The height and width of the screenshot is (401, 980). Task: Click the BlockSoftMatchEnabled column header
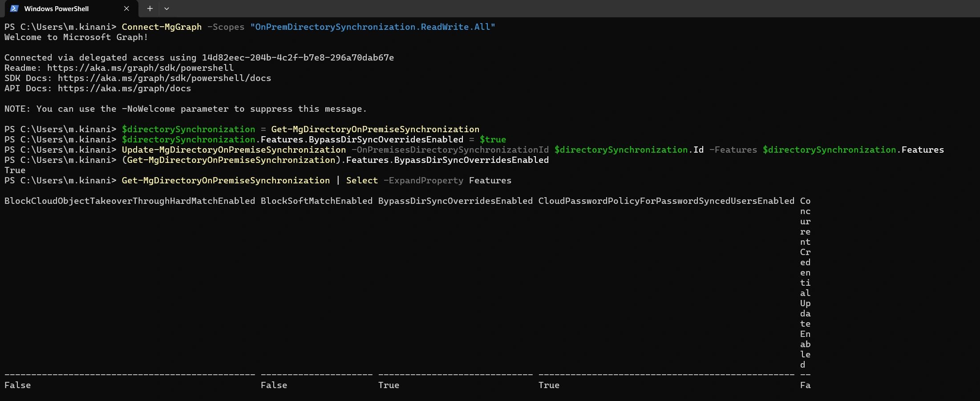point(316,201)
